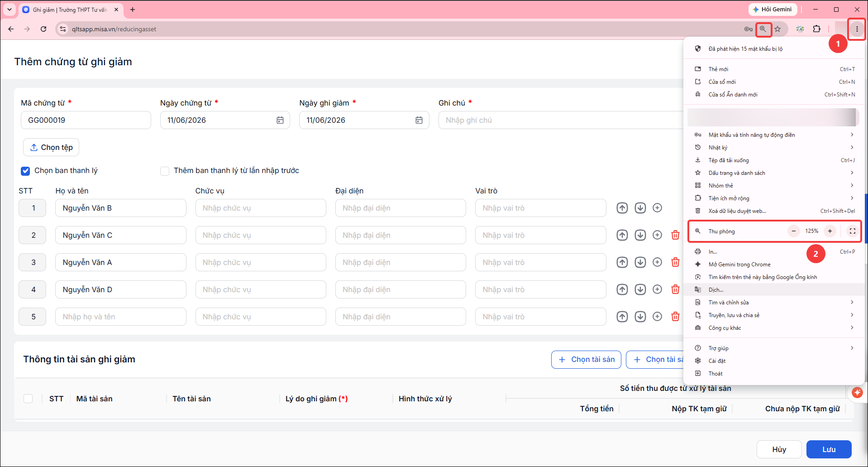Open calendar for Ngày chứng từ
This screenshot has height=467, width=868.
(x=280, y=120)
